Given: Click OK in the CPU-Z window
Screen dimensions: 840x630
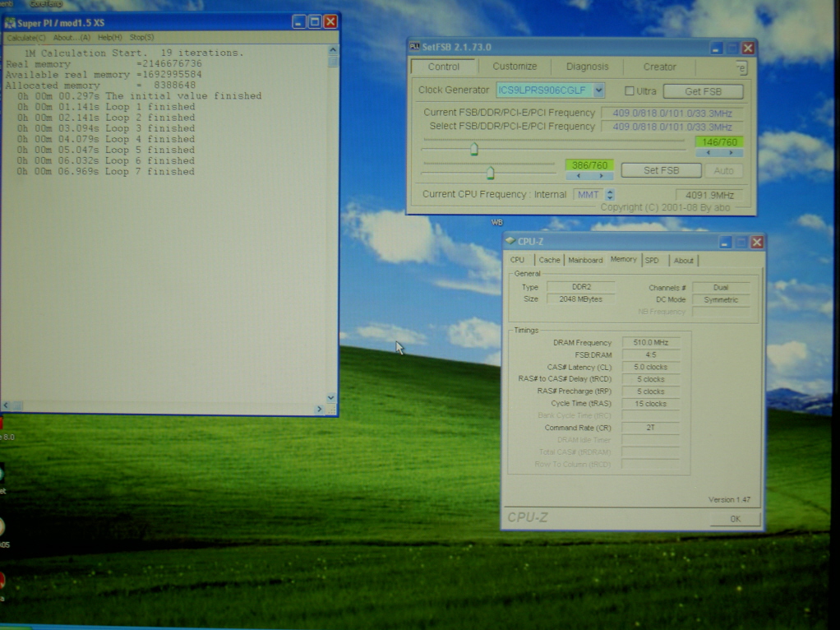Looking at the screenshot, I should pyautogui.click(x=735, y=519).
